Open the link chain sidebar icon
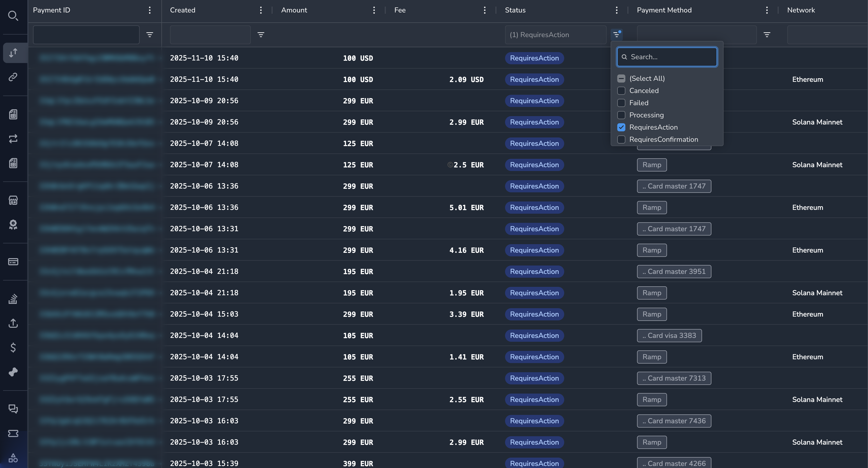 13,77
